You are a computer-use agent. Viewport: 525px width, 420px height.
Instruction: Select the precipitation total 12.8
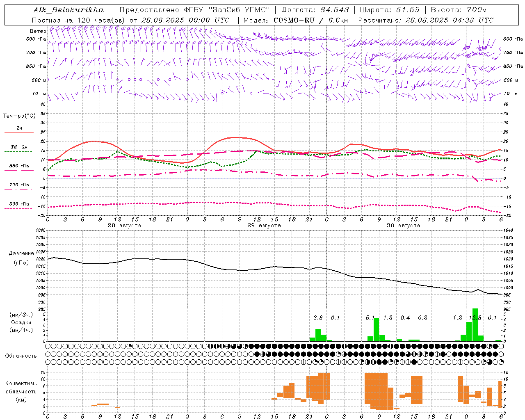[x=475, y=318]
